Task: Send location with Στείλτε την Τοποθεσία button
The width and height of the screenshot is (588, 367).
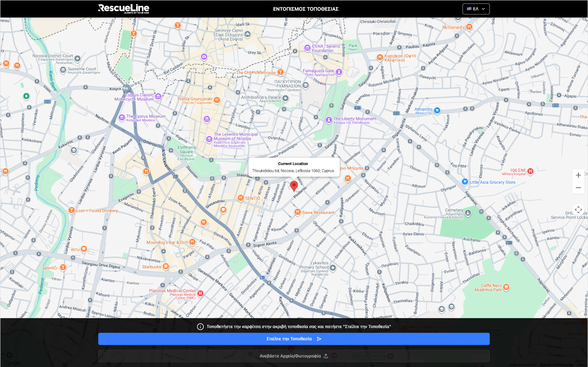Action: (294, 339)
